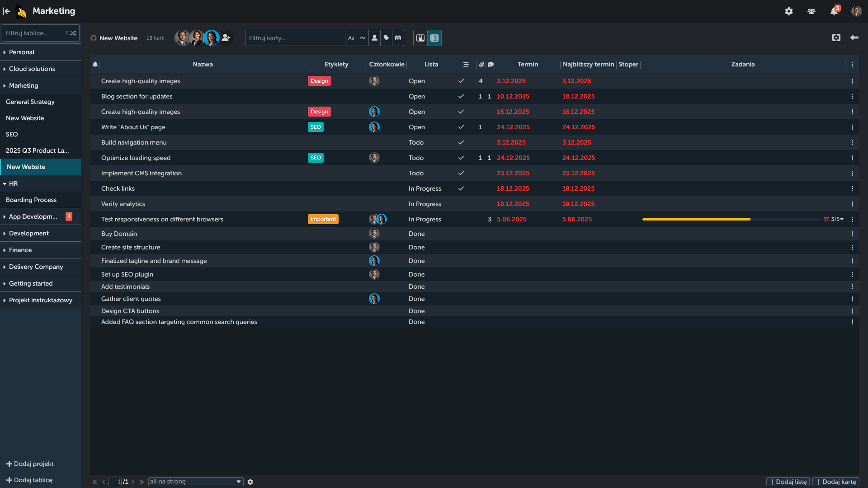The height and width of the screenshot is (488, 868).
Task: Open row menu for Check links card
Action: tap(852, 188)
